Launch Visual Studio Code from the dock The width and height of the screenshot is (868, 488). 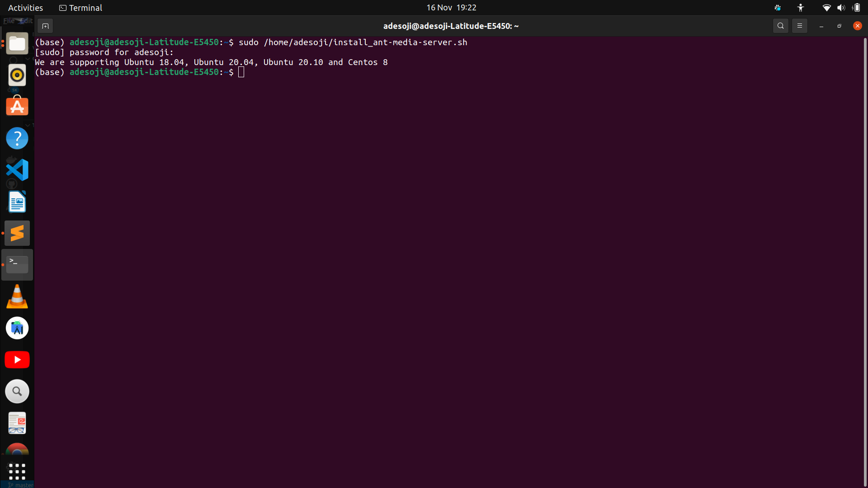pos(17,170)
